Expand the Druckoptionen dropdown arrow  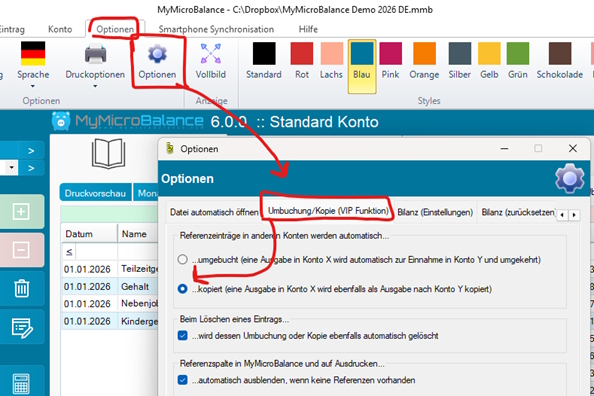tap(95, 86)
